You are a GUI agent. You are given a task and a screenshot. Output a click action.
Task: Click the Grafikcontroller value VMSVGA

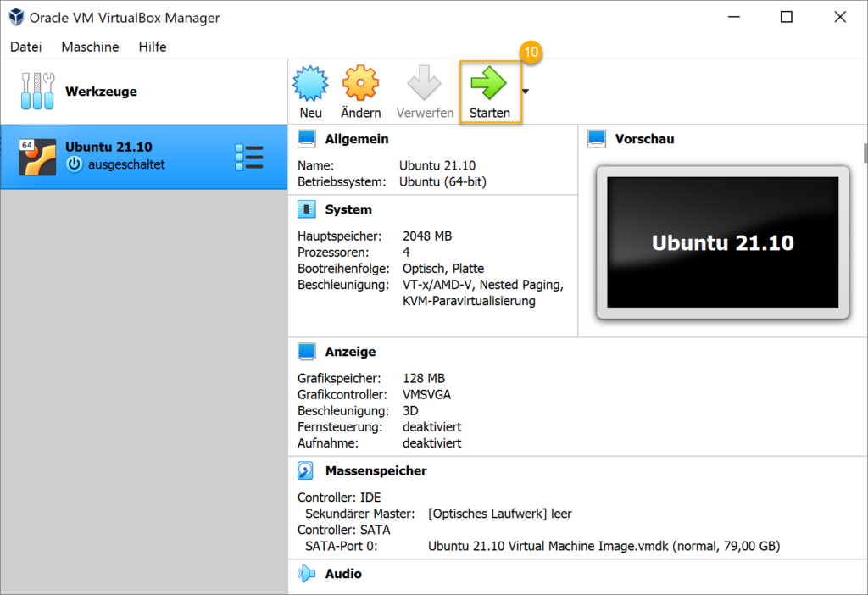426,395
